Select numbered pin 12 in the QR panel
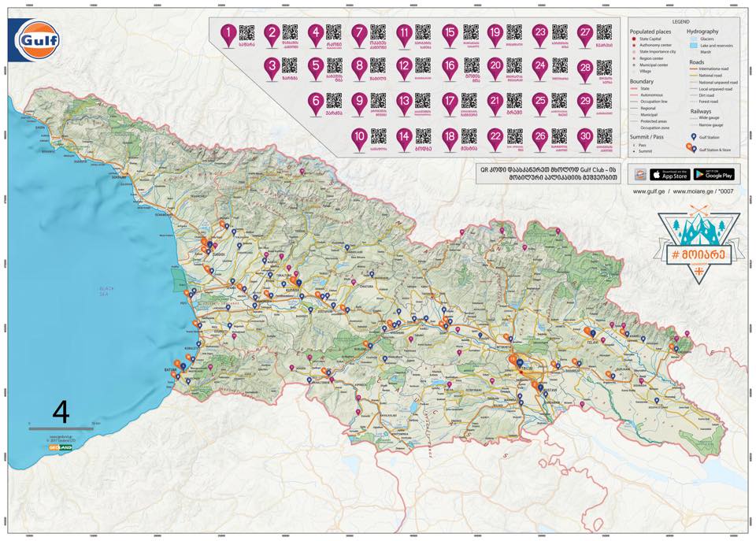Viewport: 756px width, 541px height. click(404, 68)
